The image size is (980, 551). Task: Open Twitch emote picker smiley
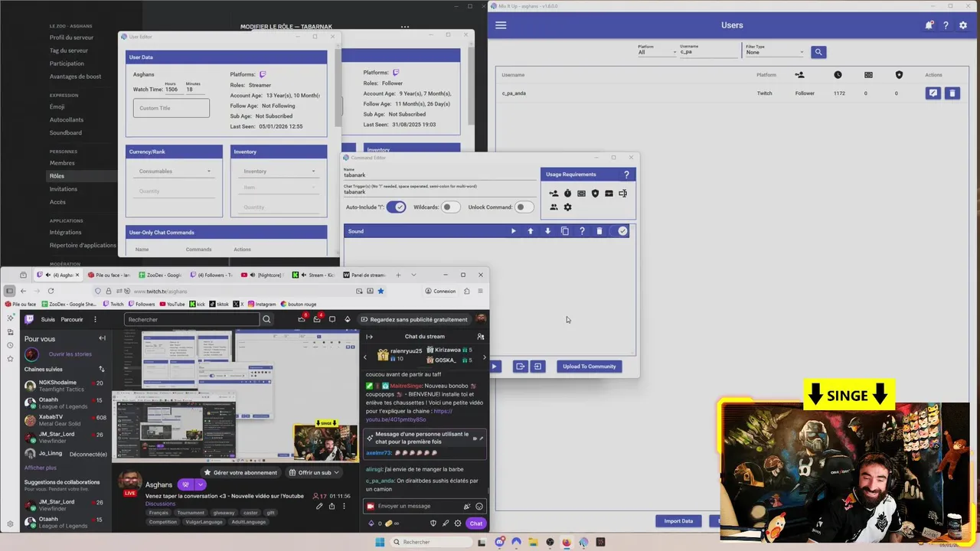[479, 506]
